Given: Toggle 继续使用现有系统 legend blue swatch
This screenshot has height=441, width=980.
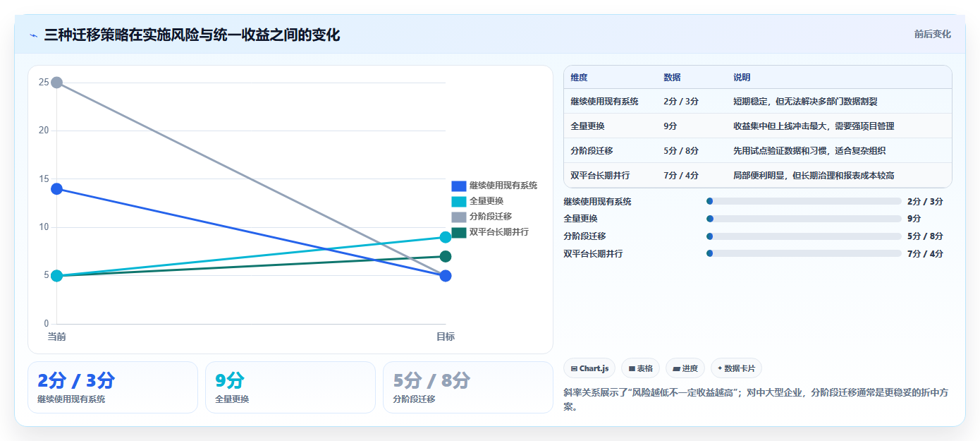Looking at the screenshot, I should coord(459,186).
